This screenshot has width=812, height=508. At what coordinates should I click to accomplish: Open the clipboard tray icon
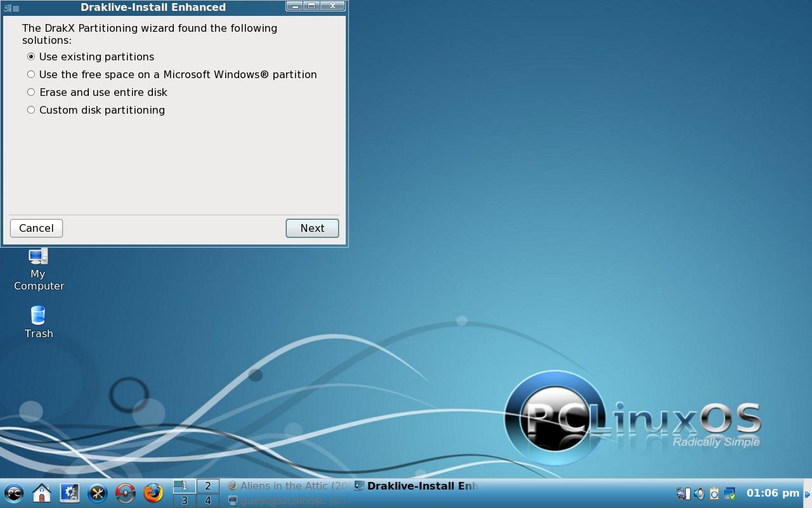click(714, 493)
